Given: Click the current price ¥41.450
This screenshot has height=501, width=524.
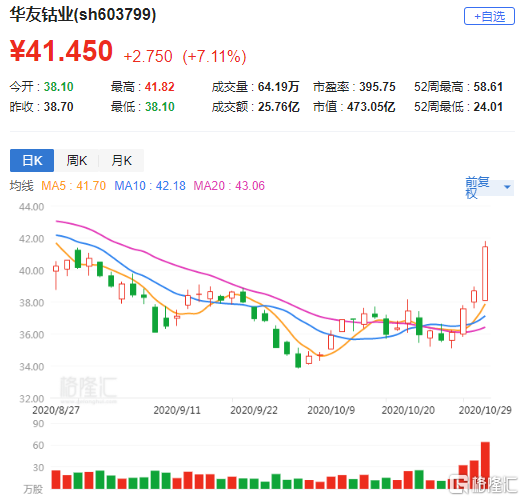Looking at the screenshot, I should [x=61, y=51].
